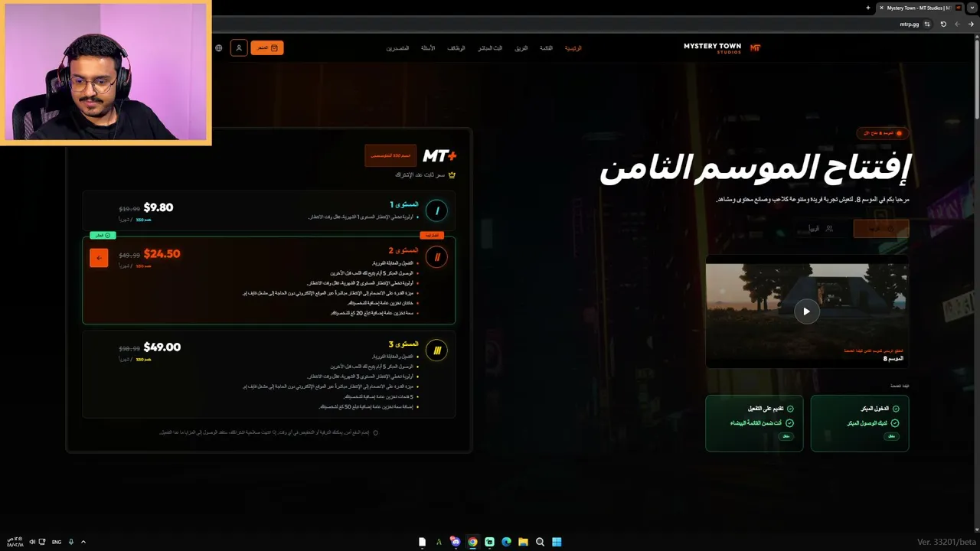Select the tier 2 roman numeral II icon
Image resolution: width=980 pixels, height=551 pixels.
(x=437, y=257)
